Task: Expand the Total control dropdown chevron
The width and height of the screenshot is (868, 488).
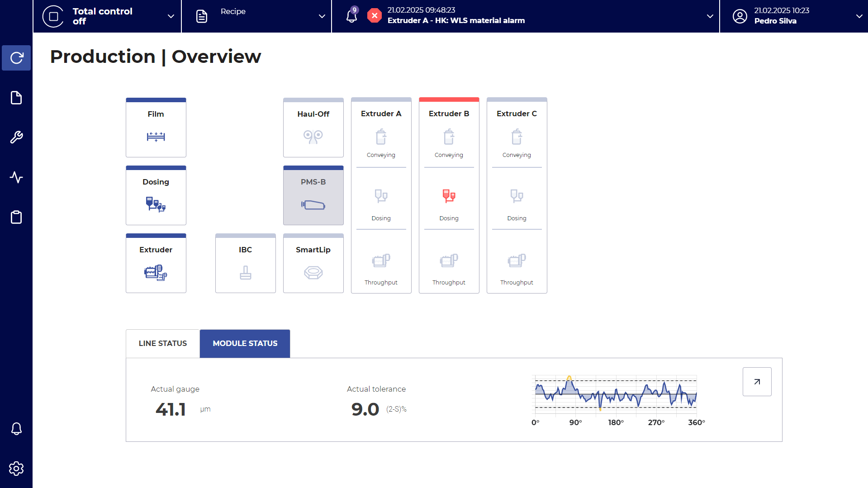Action: tap(171, 16)
